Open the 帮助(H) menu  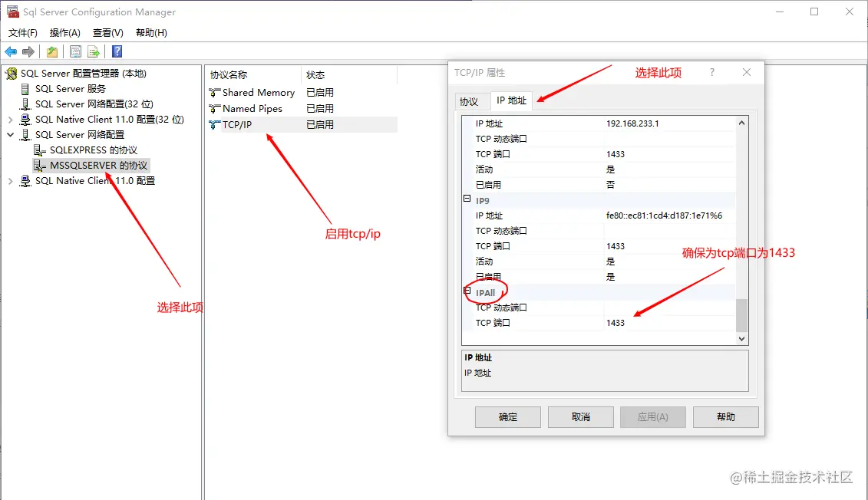[152, 33]
